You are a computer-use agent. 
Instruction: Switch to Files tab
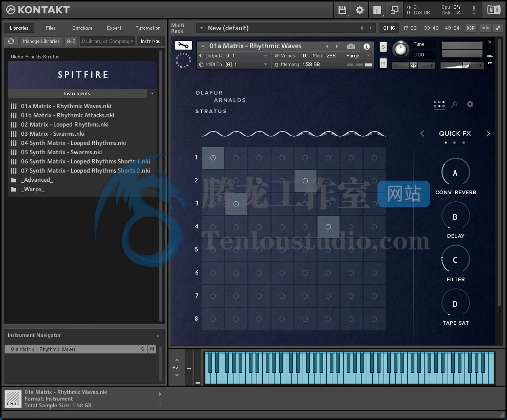coord(50,28)
